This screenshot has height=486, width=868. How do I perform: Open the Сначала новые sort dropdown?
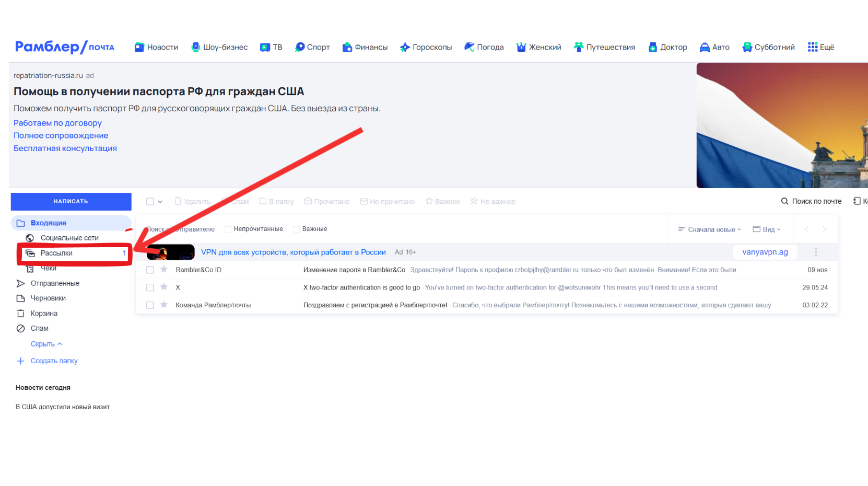[710, 229]
